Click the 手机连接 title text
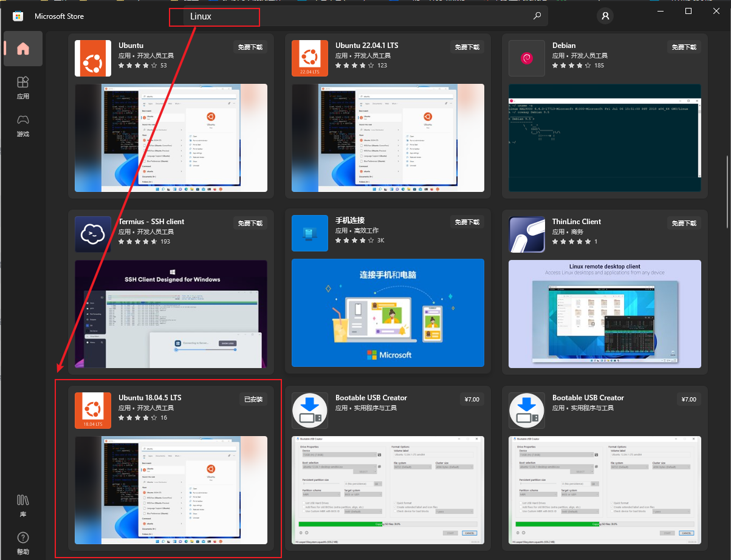The image size is (731, 560). [x=350, y=220]
